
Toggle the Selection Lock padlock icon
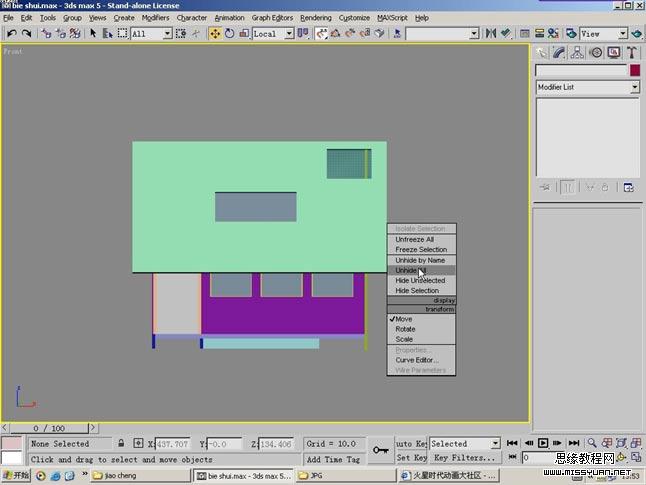(121, 443)
